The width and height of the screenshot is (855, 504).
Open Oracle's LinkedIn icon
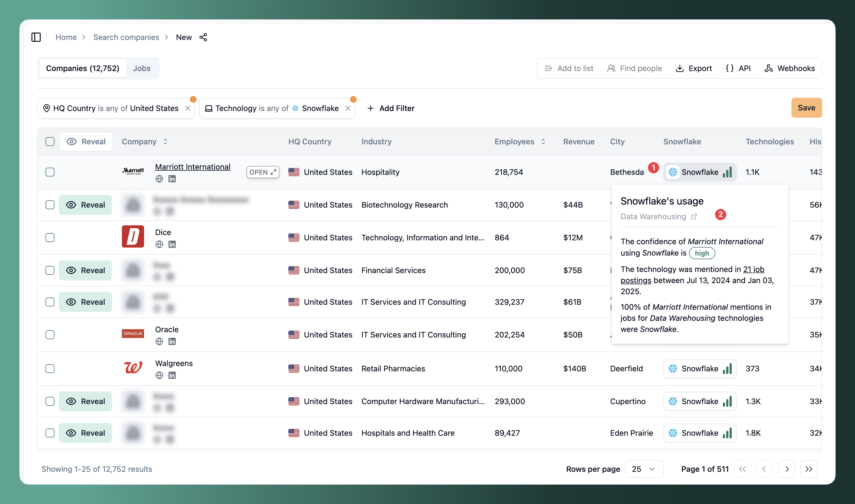coord(172,341)
